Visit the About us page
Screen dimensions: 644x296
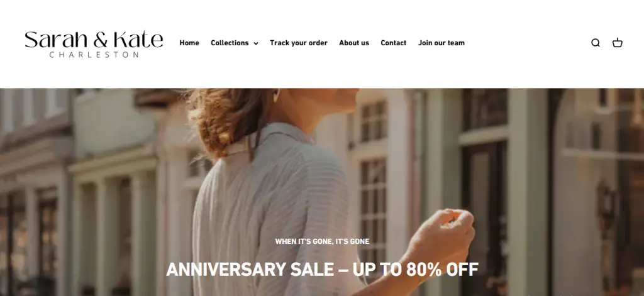pos(354,43)
